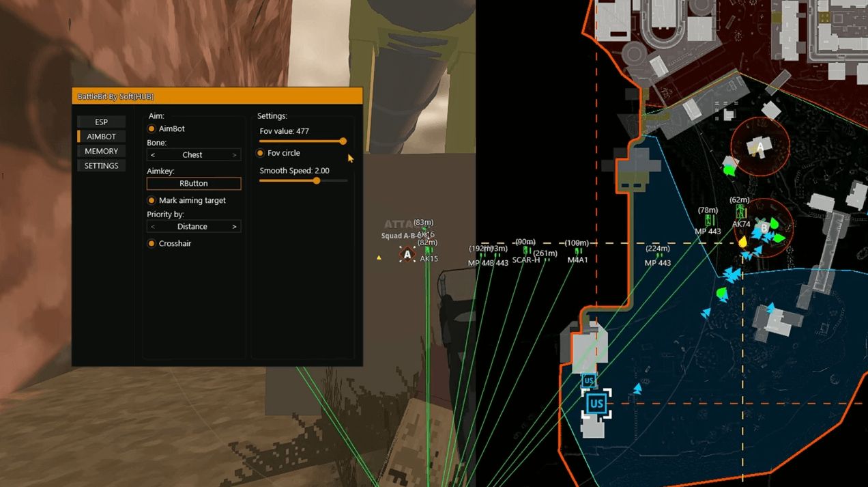Toggle Mark aiming target
The height and width of the screenshot is (487, 868).
(x=151, y=200)
